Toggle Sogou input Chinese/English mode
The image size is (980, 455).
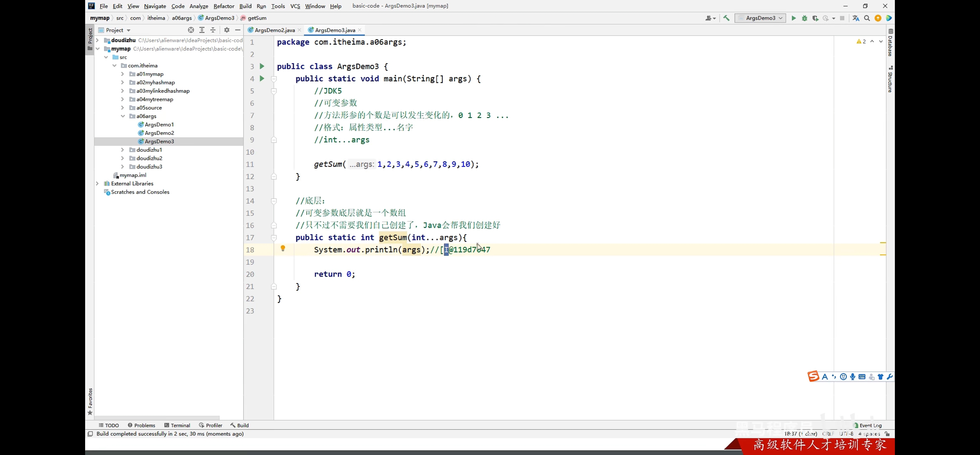(x=824, y=377)
